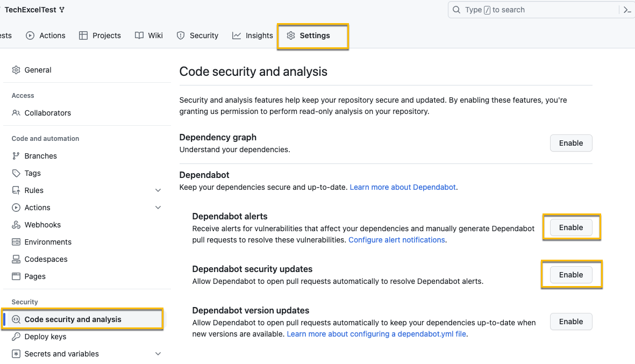Go to Environments settings
This screenshot has width=635, height=364.
point(48,242)
